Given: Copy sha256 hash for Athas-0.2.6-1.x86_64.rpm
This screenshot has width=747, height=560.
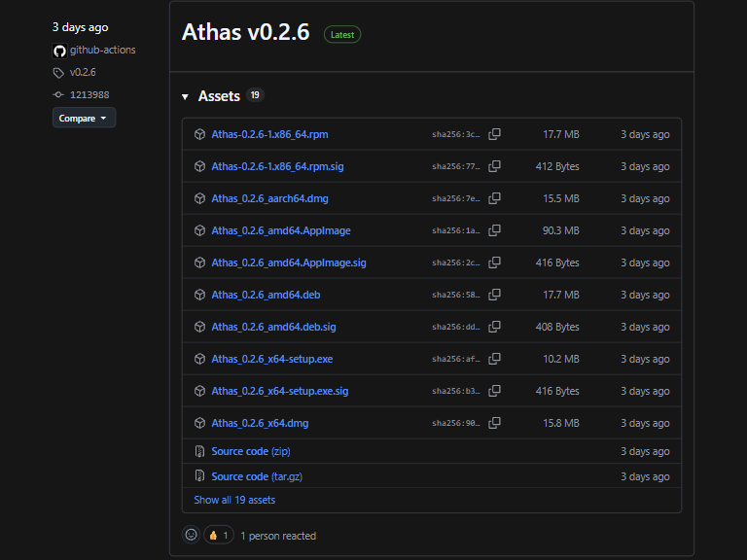Looking at the screenshot, I should pos(494,134).
